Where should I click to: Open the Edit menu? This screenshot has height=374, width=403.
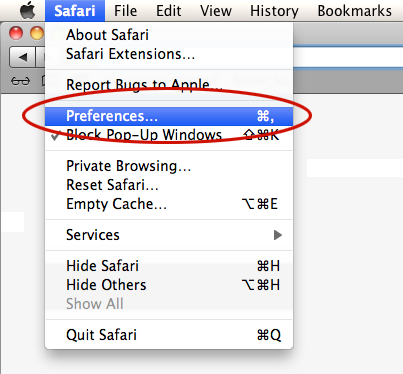[x=169, y=11]
